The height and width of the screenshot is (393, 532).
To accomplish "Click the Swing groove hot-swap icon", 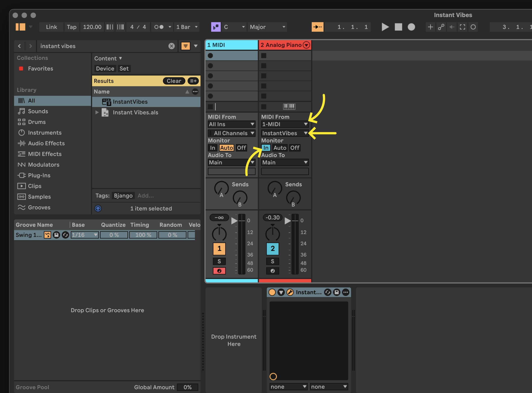I will point(65,235).
